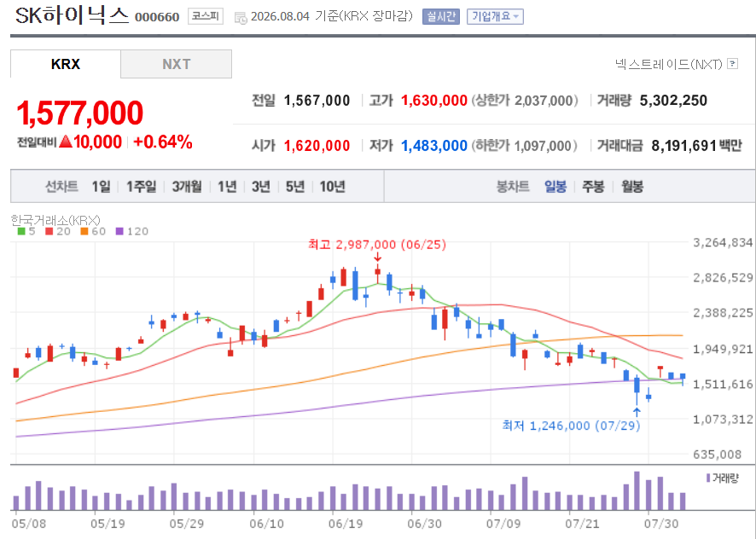
Task: Select the 1주일 line chart period
Action: [x=142, y=186]
